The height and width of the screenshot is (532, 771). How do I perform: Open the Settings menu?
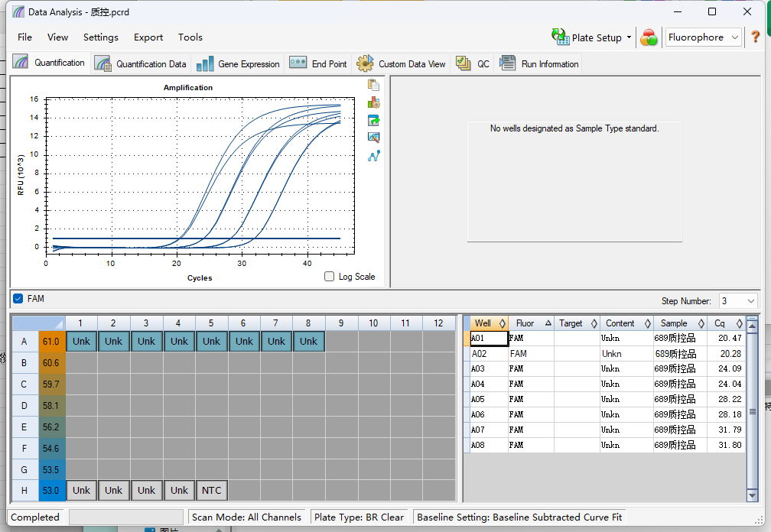pos(101,37)
